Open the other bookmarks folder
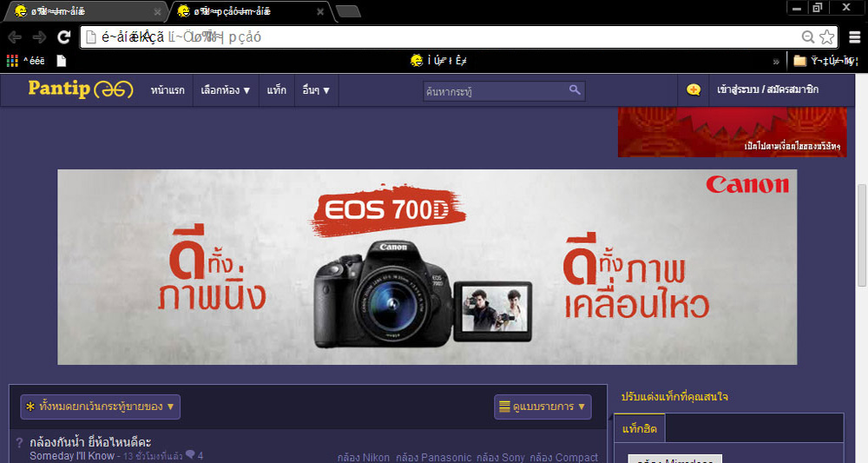The image size is (868, 463). 825,60
